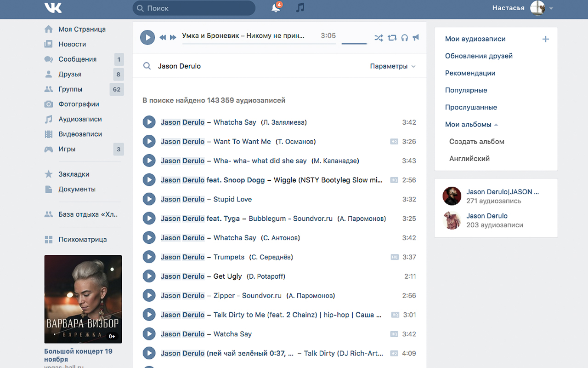The height and width of the screenshot is (368, 588).
Task: Open the Английский album
Action: click(469, 159)
